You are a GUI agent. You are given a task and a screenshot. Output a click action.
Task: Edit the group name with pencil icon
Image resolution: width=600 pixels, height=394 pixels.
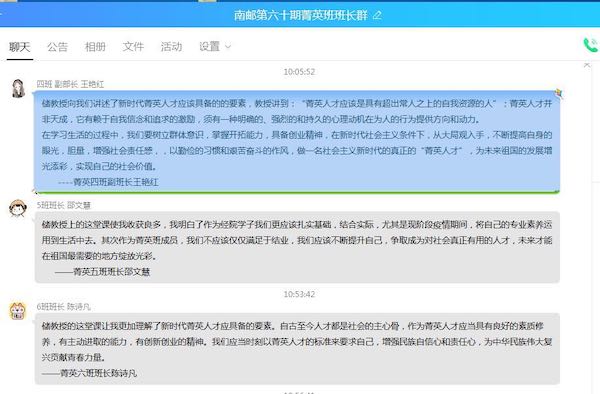tap(377, 15)
